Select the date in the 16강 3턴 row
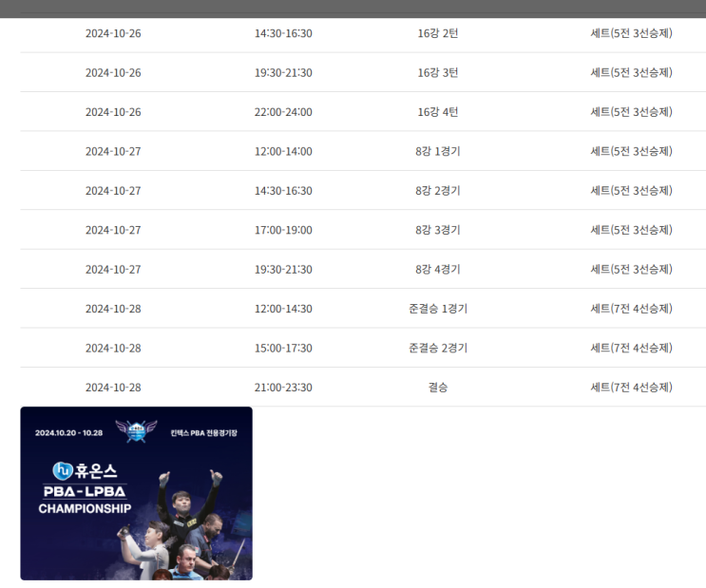 113,73
